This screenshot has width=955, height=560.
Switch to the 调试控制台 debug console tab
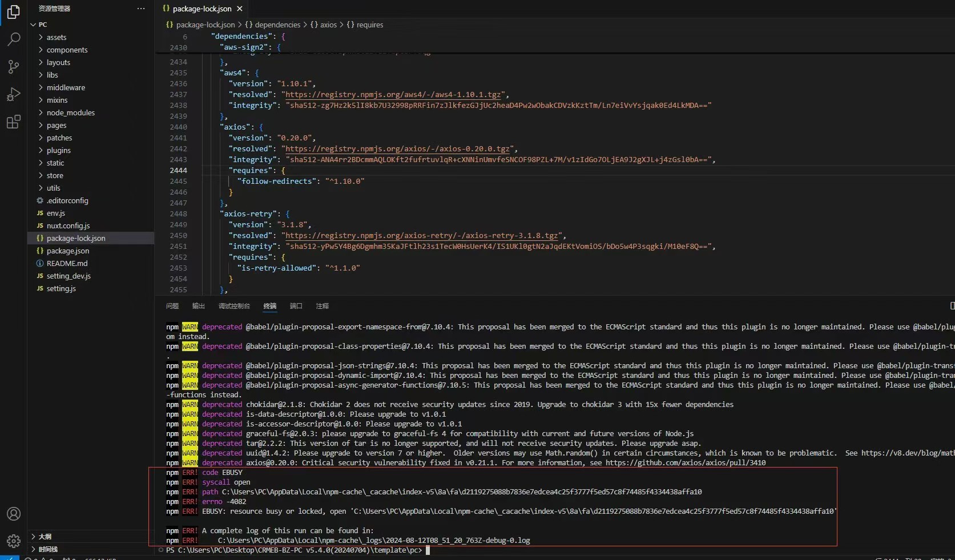234,306
